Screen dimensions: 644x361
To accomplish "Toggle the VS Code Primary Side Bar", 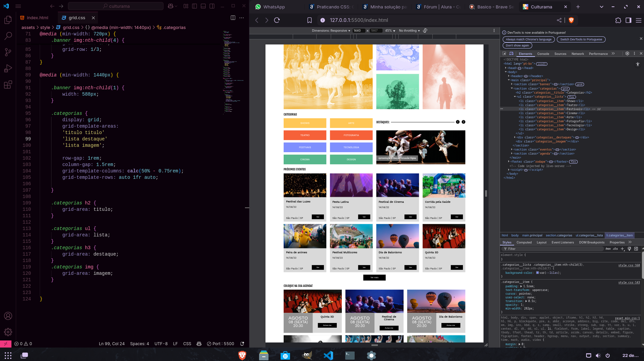I will [194, 6].
